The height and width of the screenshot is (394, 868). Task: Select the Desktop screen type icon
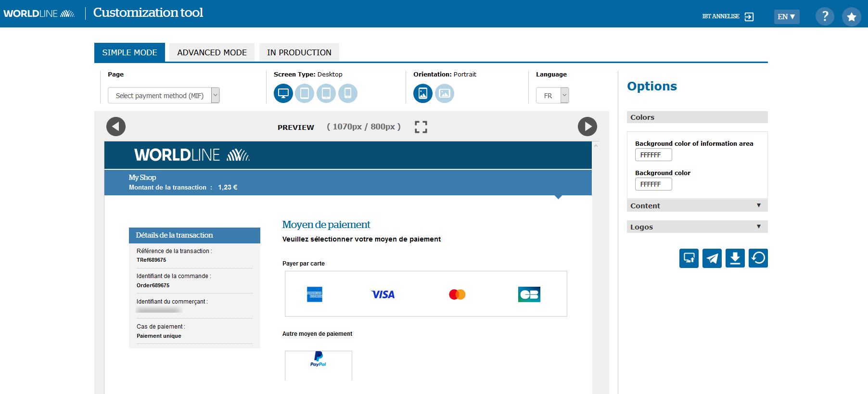point(283,93)
